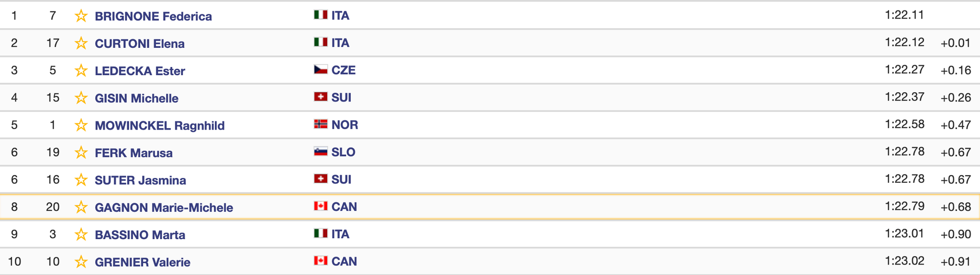Screen dimensions: 980x275
Task: Open CURTONI Elena athlete link
Action: click(139, 44)
